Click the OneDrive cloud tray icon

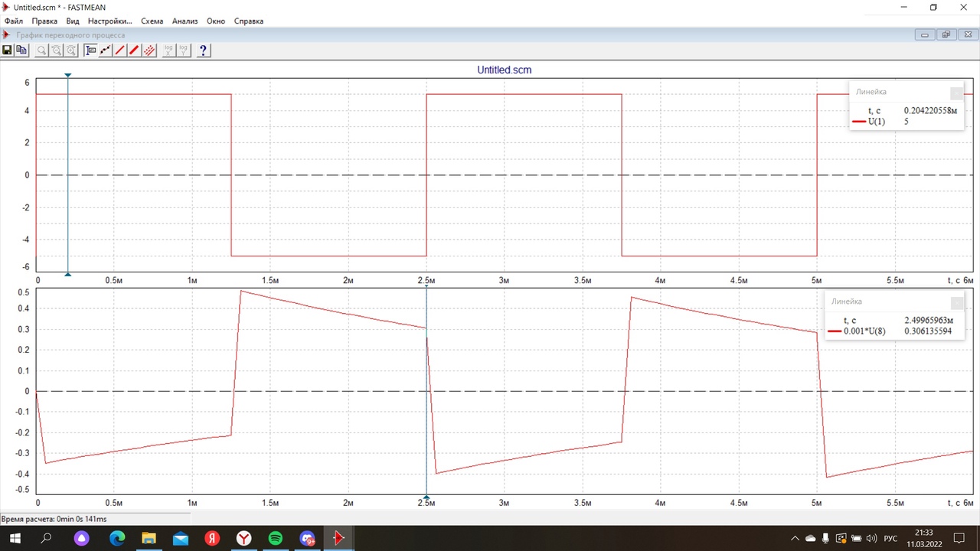coord(811,539)
